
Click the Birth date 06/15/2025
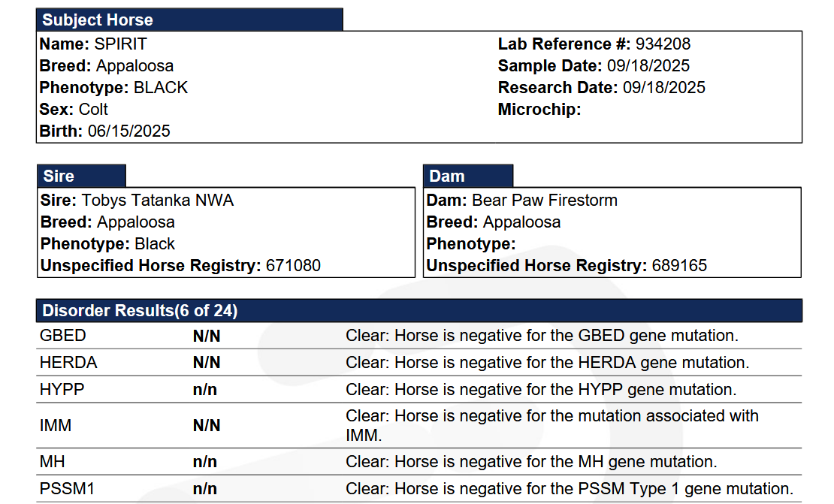click(x=128, y=131)
